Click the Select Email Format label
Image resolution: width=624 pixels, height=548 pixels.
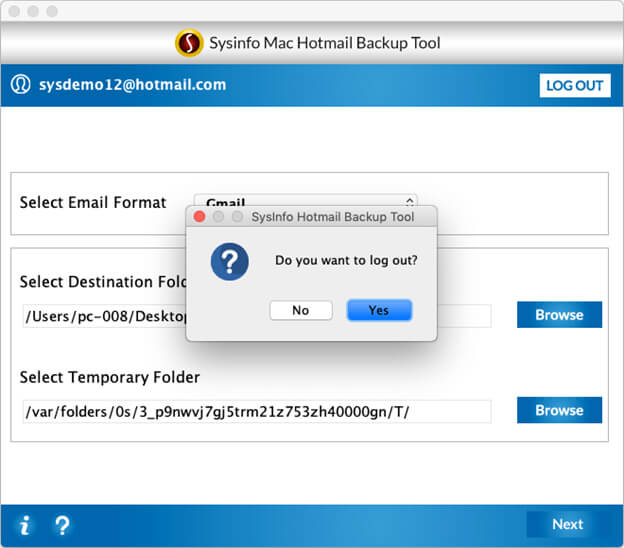tap(93, 203)
